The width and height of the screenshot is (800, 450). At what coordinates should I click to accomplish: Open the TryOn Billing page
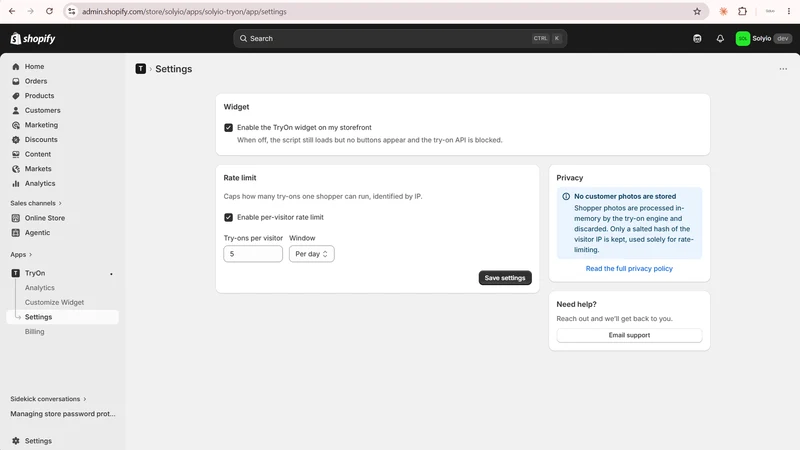tap(34, 332)
